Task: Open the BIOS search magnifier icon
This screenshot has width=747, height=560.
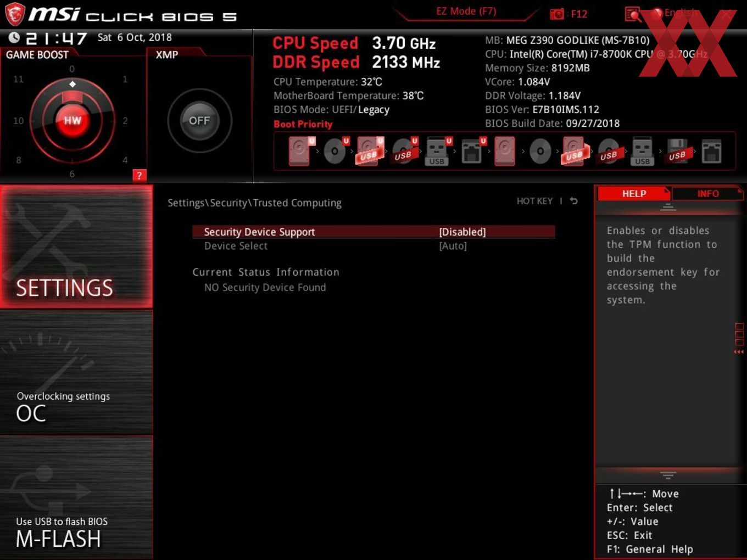Action: click(x=633, y=14)
